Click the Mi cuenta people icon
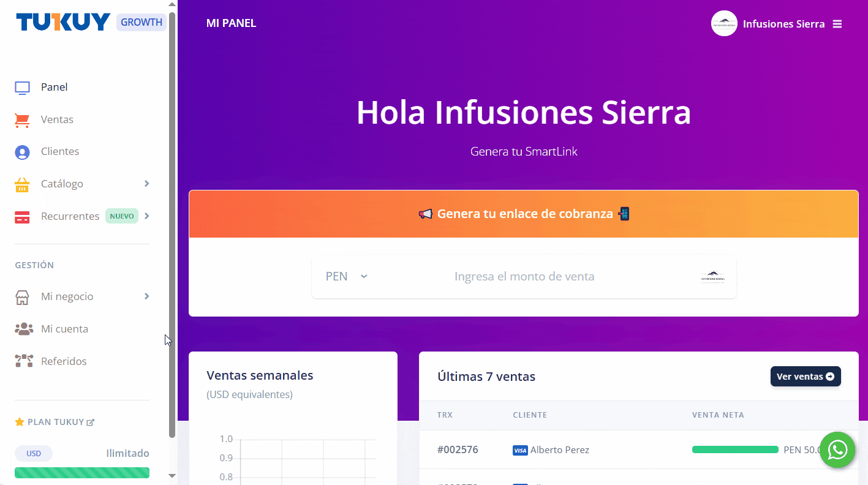The width and height of the screenshot is (868, 485). [x=24, y=329]
